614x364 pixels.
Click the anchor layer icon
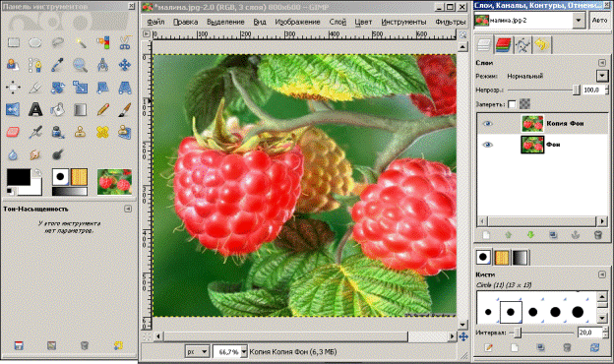point(576,235)
